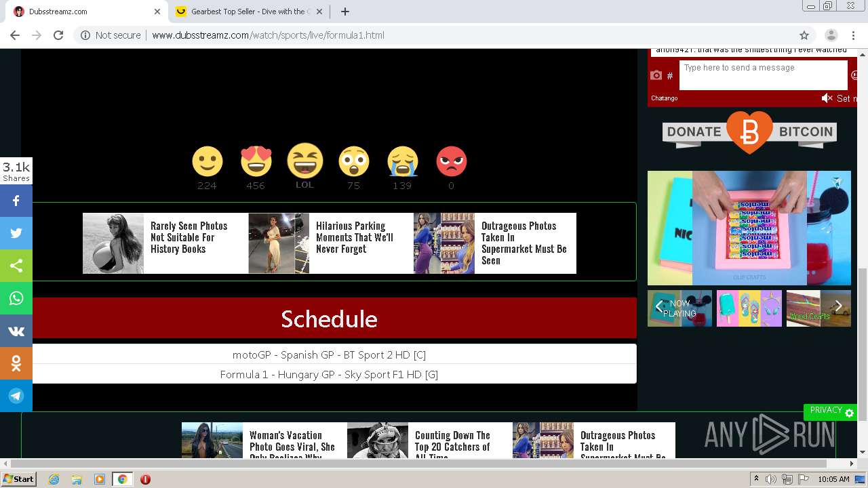This screenshot has width=868, height=488.
Task: Open the Windows Start menu
Action: click(18, 479)
